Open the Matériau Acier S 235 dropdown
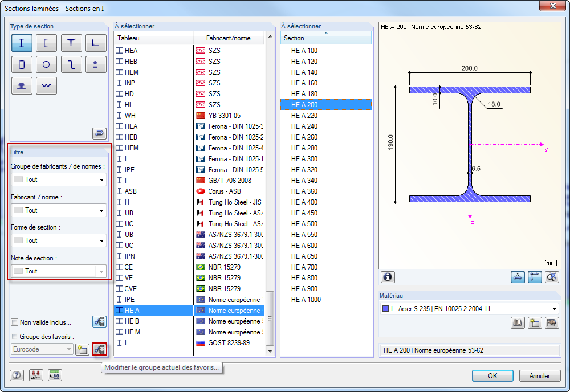Screen dimensions: 570x392 click(470, 309)
